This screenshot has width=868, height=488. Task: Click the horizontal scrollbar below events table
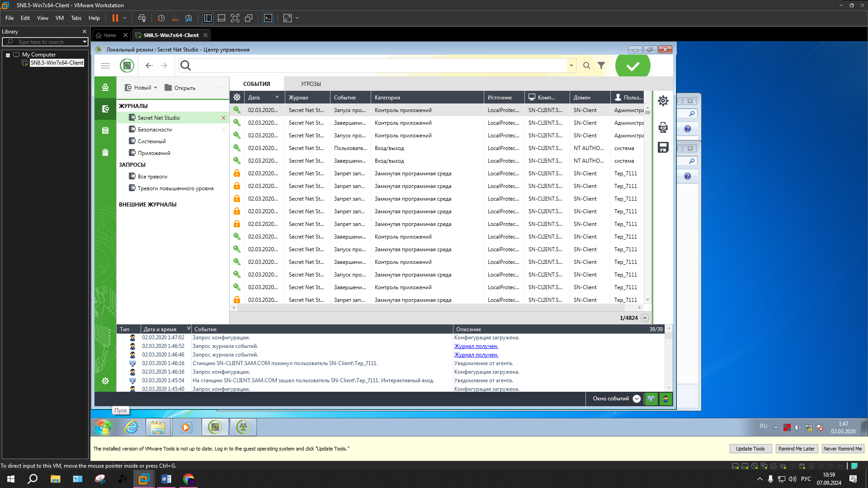[x=437, y=307]
